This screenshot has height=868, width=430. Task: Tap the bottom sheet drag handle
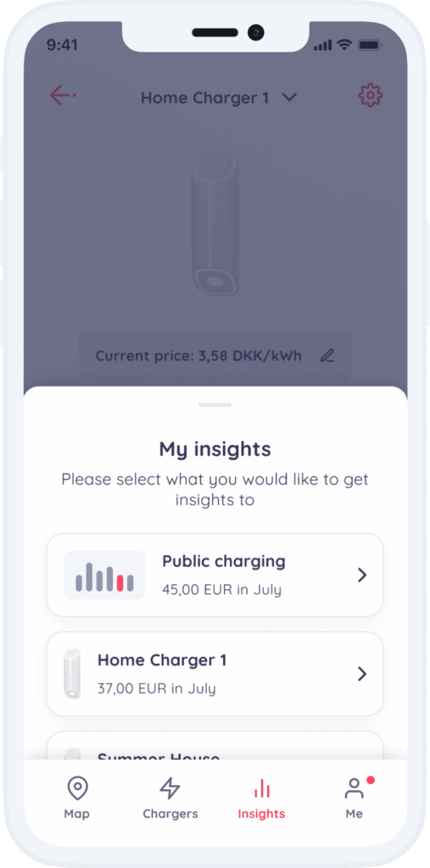pos(215,404)
